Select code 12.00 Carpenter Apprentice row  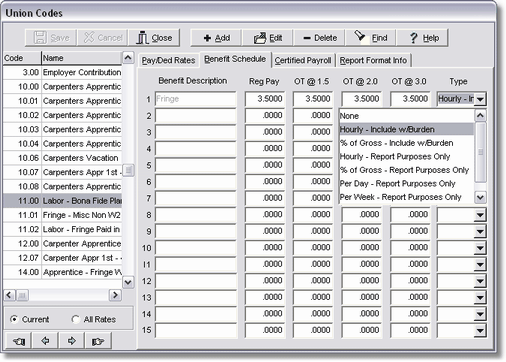[63, 244]
